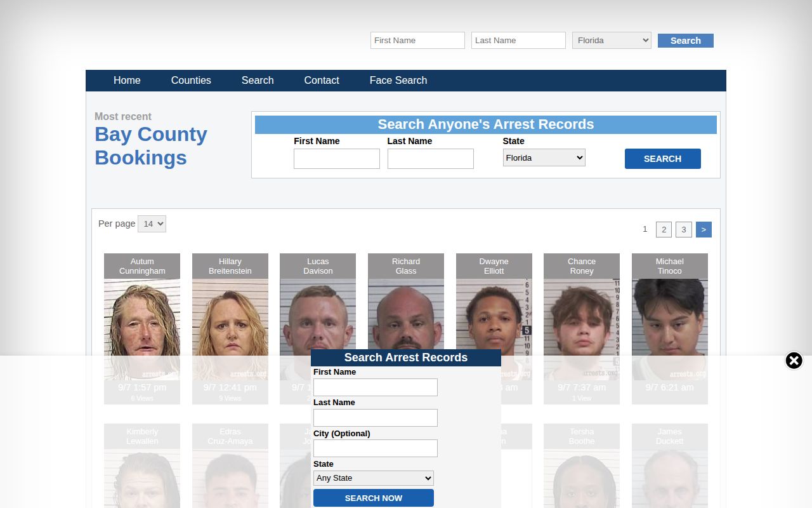Focus First Name field under Search Anyone's Arrest Records
The image size is (812, 508).
coord(337,159)
